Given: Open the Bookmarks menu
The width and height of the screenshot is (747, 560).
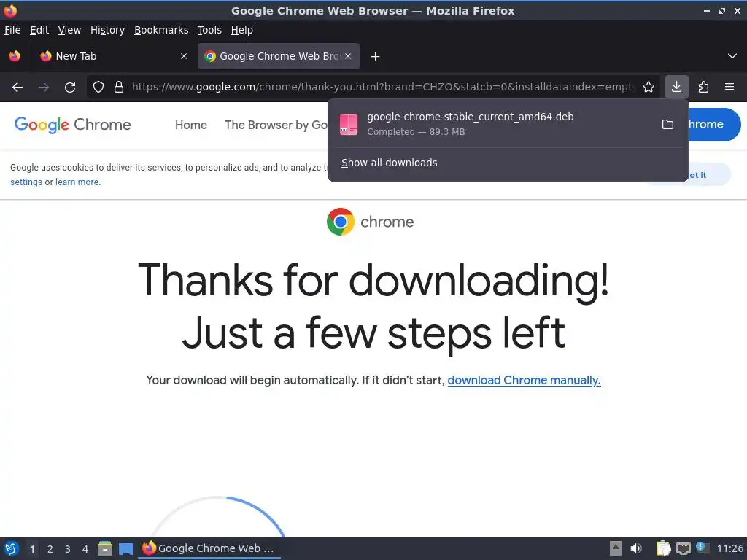Looking at the screenshot, I should (161, 30).
